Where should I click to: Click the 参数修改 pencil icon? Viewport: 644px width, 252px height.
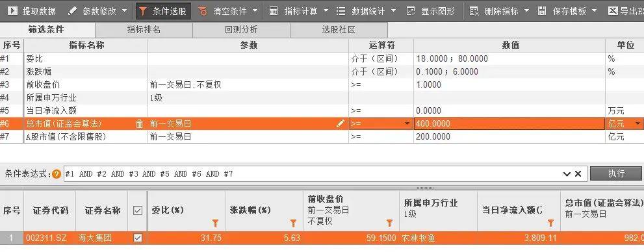pyautogui.click(x=72, y=10)
